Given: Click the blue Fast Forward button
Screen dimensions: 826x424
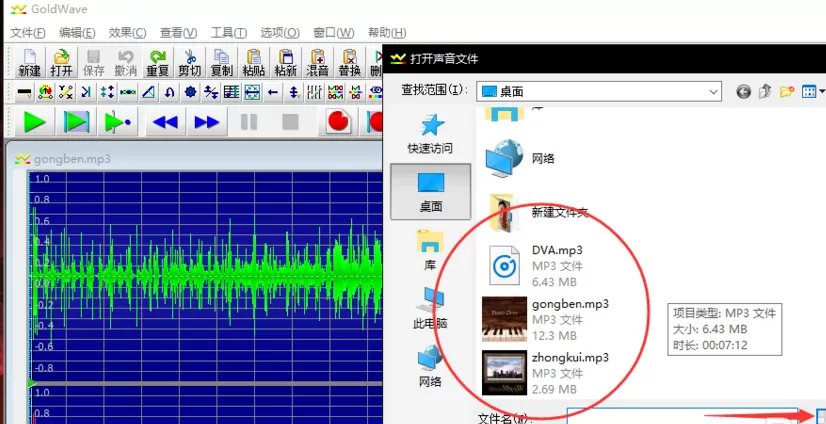Looking at the screenshot, I should click(x=206, y=122).
